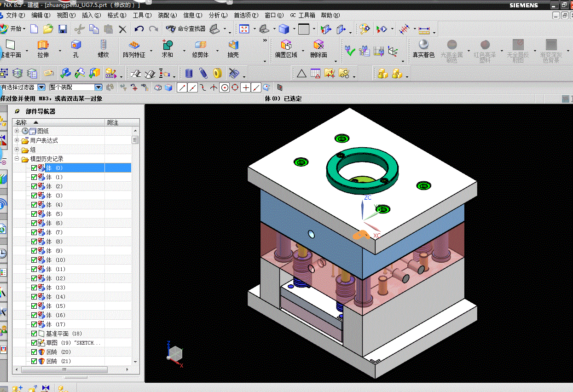The image size is (573, 392).
Task: Select the 抽壳 (Shell) tool
Action: 233,49
